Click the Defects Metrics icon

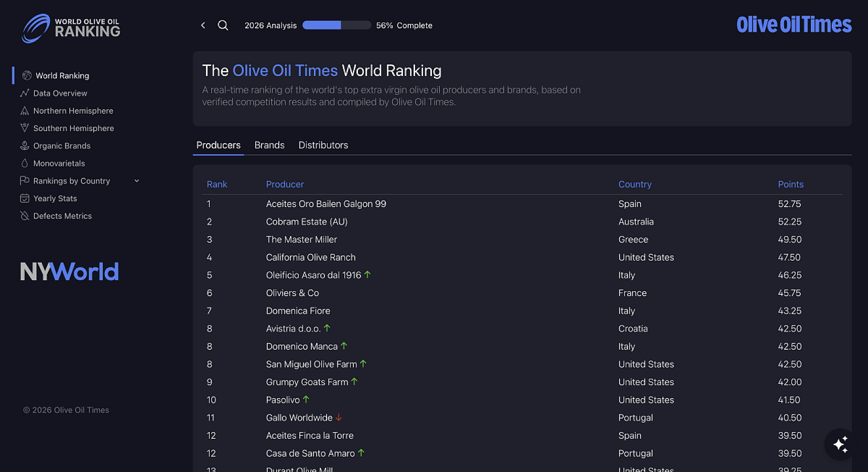(x=25, y=216)
